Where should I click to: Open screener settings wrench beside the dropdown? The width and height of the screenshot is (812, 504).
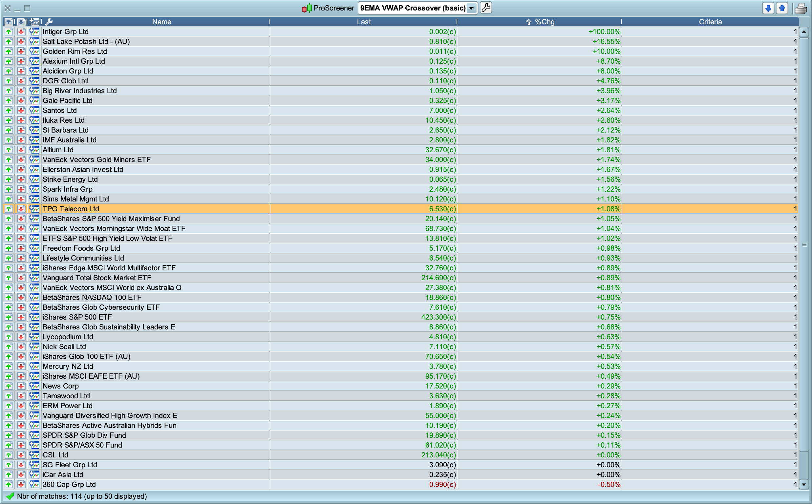click(x=486, y=8)
